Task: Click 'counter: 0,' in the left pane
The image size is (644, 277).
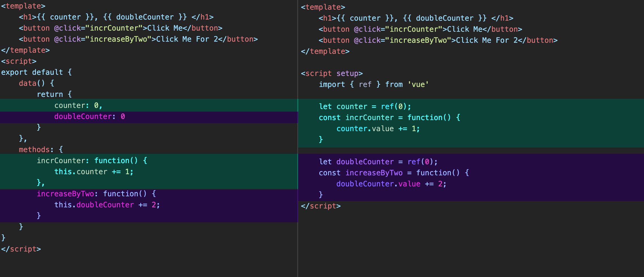Action: click(x=78, y=105)
